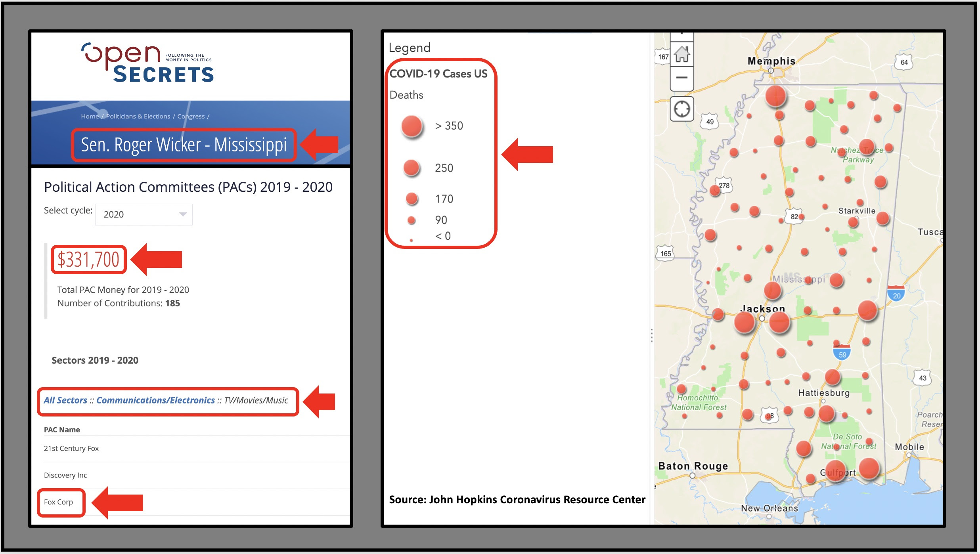Click the OpenSecrets logo
The width and height of the screenshot is (980, 554).
(147, 63)
